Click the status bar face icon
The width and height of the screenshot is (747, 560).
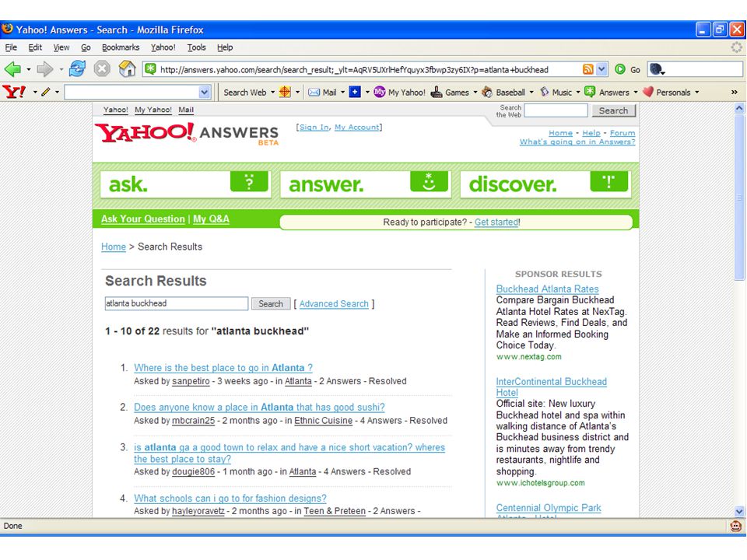pos(736,526)
